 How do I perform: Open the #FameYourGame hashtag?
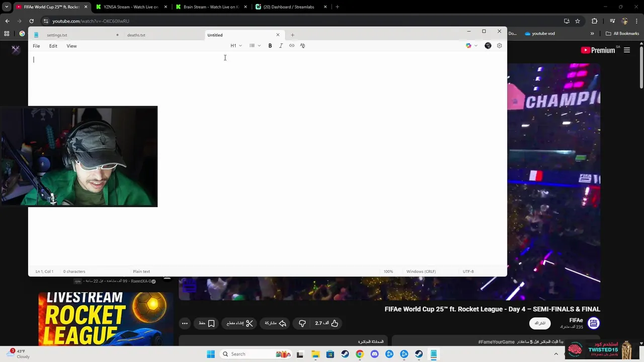click(x=496, y=342)
